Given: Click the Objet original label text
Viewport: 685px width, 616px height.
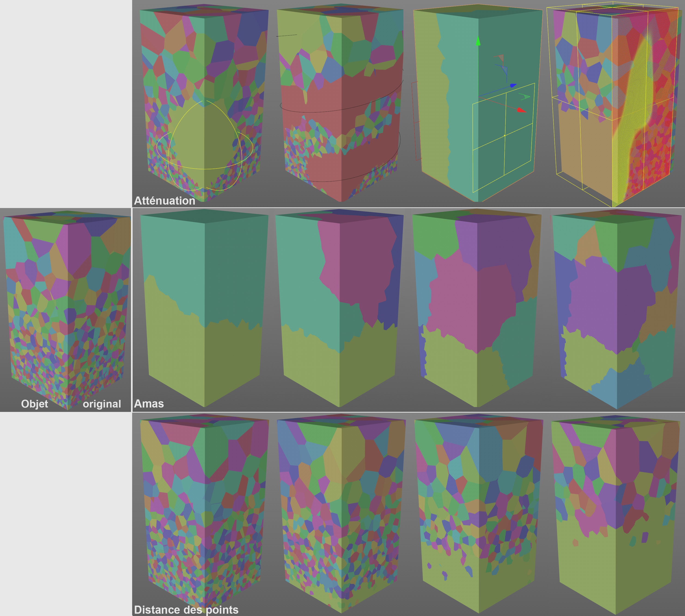Looking at the screenshot, I should click(34, 404).
